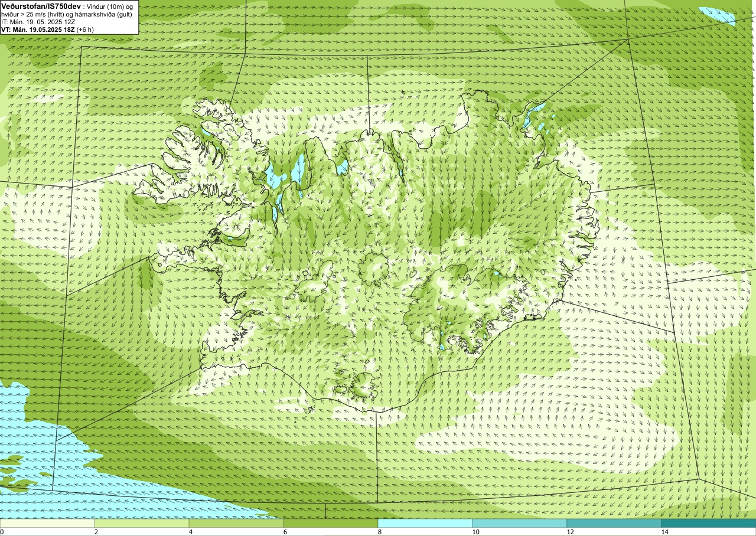This screenshot has height=536, width=756.
Task: Click the "IT: Mán. 19. 05. 2025 12Z" line
Action: click(x=38, y=21)
